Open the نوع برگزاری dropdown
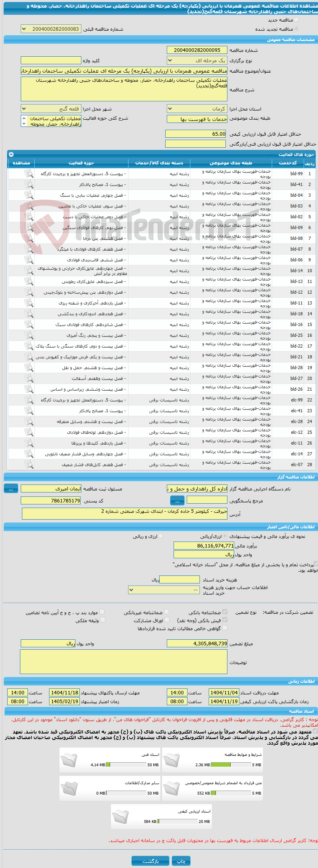318x868 pixels. tap(197, 61)
